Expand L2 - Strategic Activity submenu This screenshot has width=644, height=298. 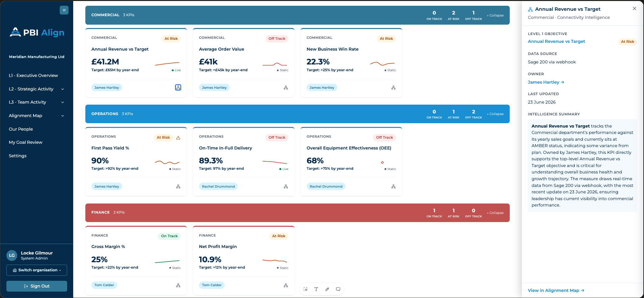(62, 89)
